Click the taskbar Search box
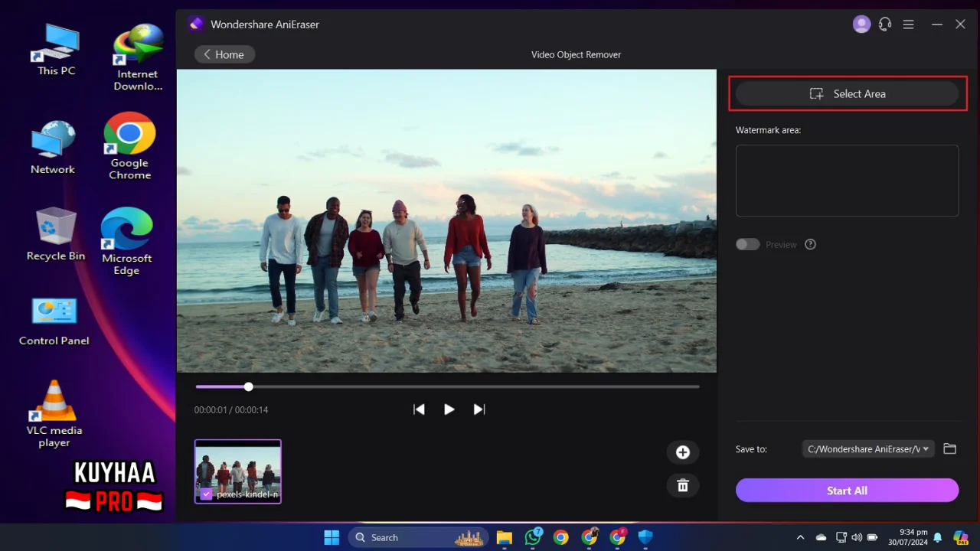This screenshot has width=980, height=551. pos(420,537)
